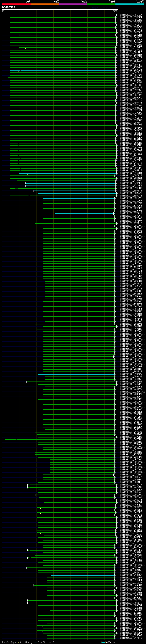Viewport: 146px width, 644px height.
Task: Click the cyan alignment bar for UniRef100_A7KMF1
Action: coord(71,183)
